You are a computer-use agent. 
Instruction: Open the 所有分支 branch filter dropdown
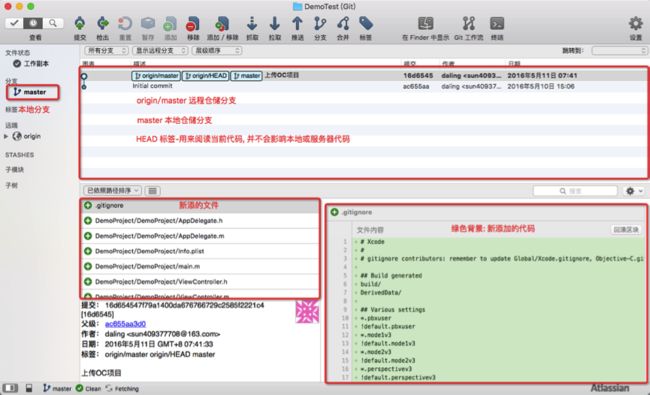click(106, 51)
